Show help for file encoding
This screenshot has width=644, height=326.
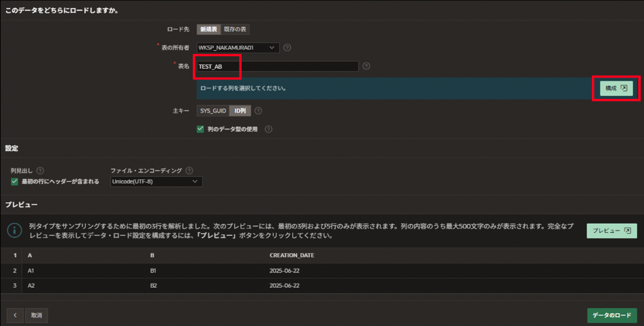click(x=189, y=170)
